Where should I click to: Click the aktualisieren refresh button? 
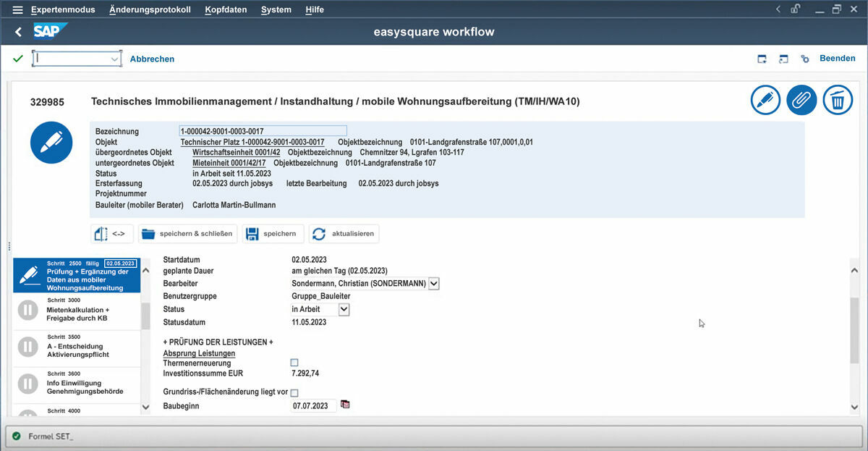pos(344,234)
